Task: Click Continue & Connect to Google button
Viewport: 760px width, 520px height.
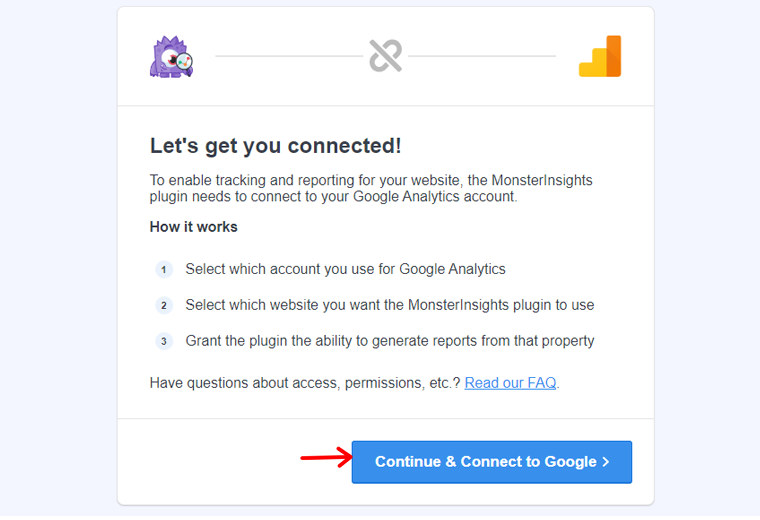Action: 492,462
